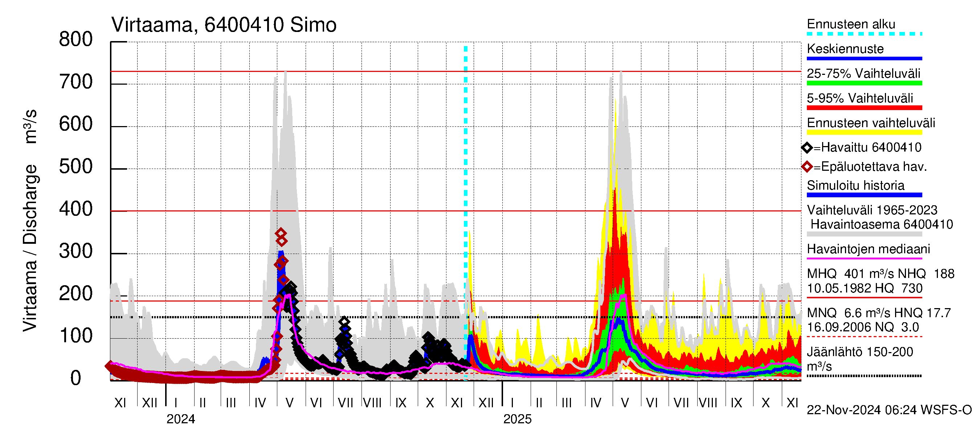Click the y-axis value 600
980x436 pixels.
pyautogui.click(x=76, y=124)
